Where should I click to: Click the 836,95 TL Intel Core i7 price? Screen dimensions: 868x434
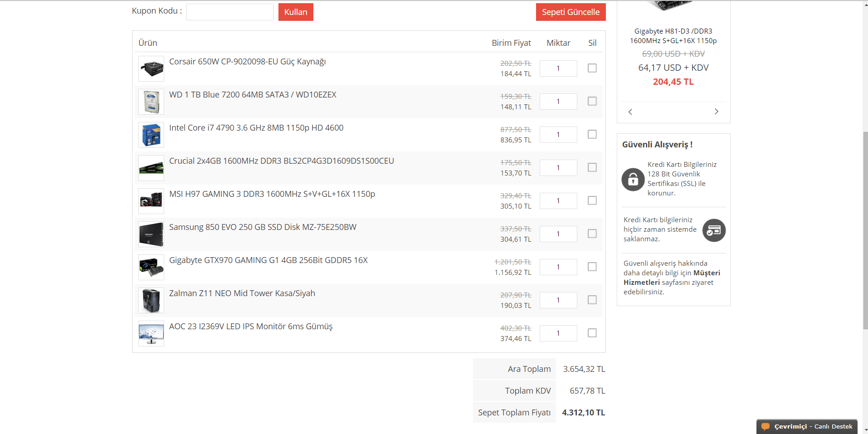pyautogui.click(x=516, y=140)
